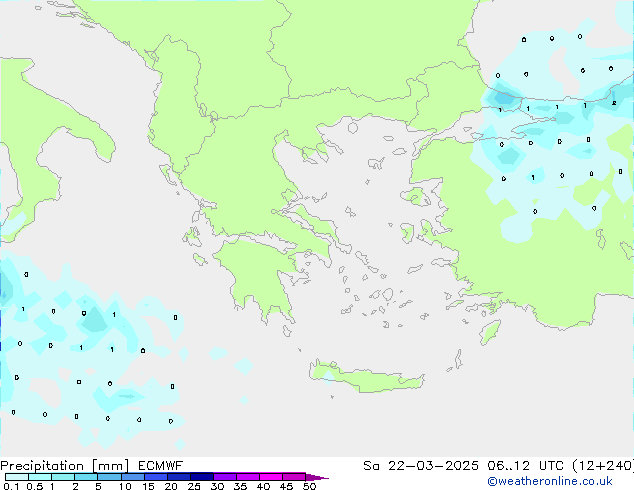Click the '0.1' legend label
The image size is (634, 490).
coord(11,486)
